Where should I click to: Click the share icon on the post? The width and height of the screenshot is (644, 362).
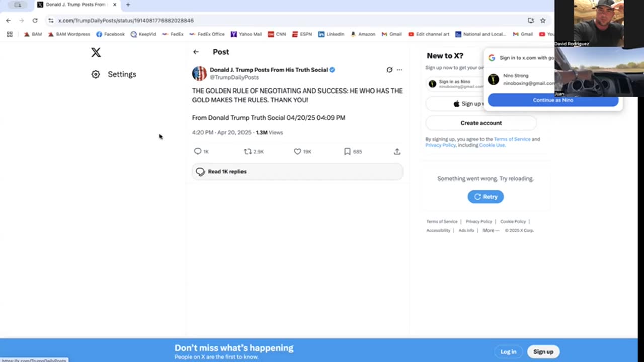(397, 151)
